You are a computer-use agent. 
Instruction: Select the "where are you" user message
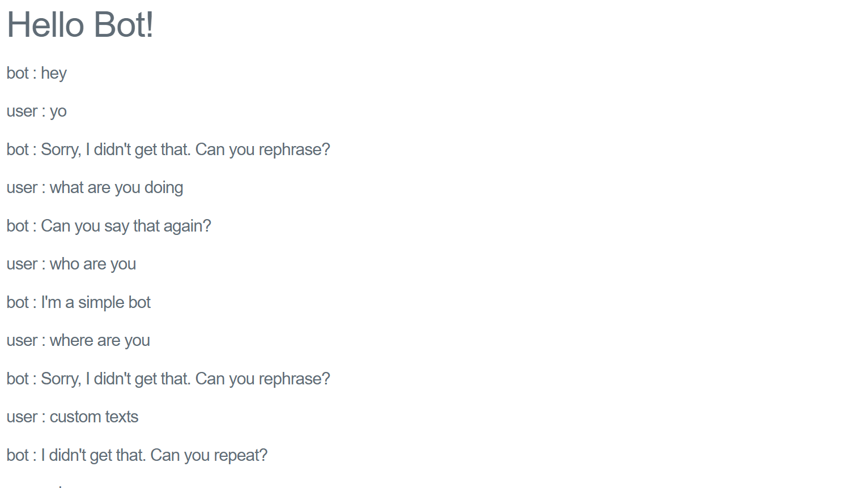click(78, 341)
